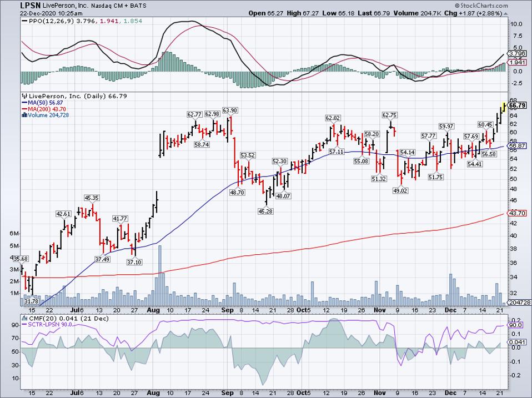
Task: Click the candlestick icon beside LivePerson, Inc. (Daily)
Action: (24, 96)
